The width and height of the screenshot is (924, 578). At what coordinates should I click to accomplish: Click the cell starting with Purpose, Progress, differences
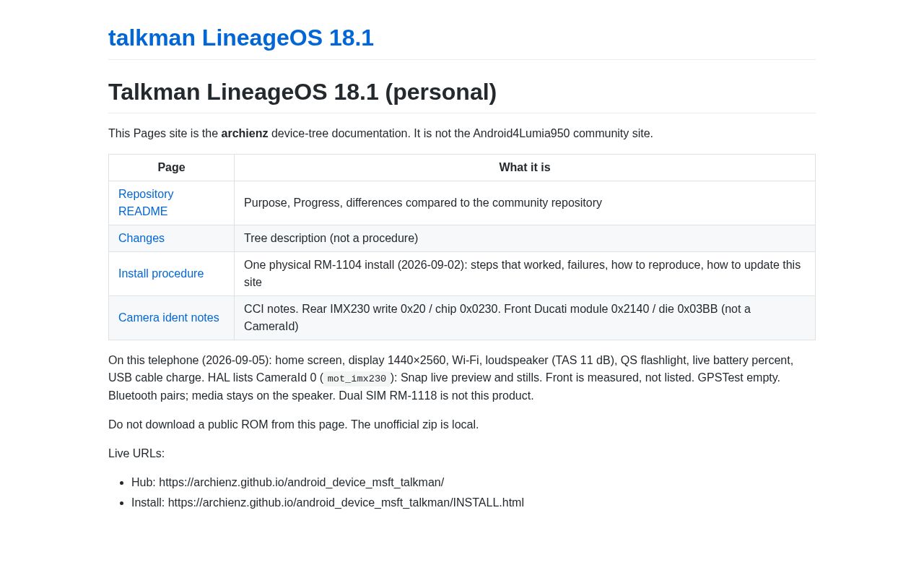coord(525,203)
